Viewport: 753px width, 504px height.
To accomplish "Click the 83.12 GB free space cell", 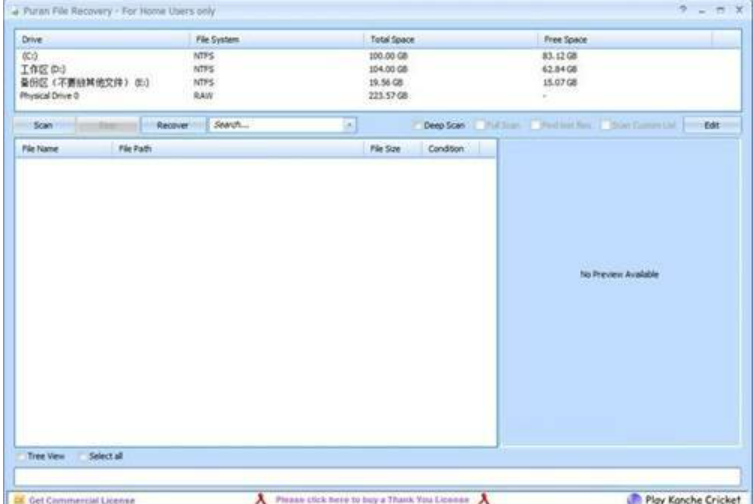I will [x=560, y=56].
